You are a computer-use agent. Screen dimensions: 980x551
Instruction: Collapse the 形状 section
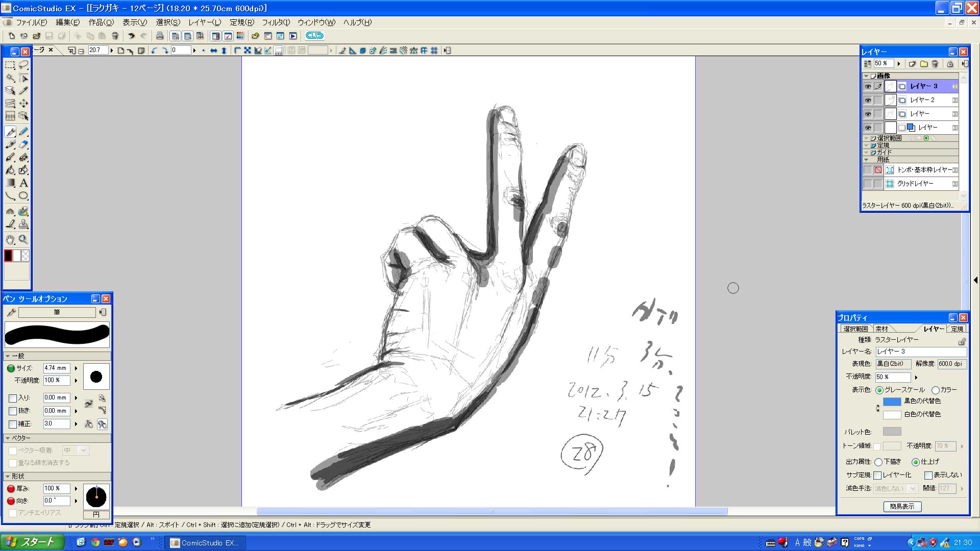click(x=8, y=476)
